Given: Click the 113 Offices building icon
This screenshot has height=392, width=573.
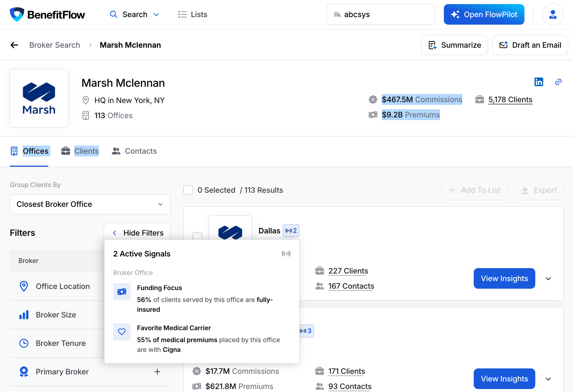Looking at the screenshot, I should click(85, 115).
